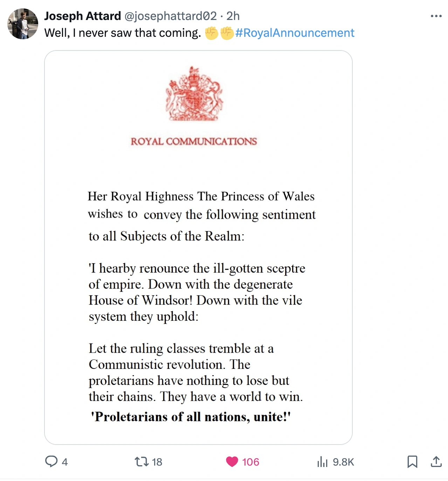Follow the #RoyalAnnouncement hashtag
Image resolution: width=448 pixels, height=481 pixels.
295,33
